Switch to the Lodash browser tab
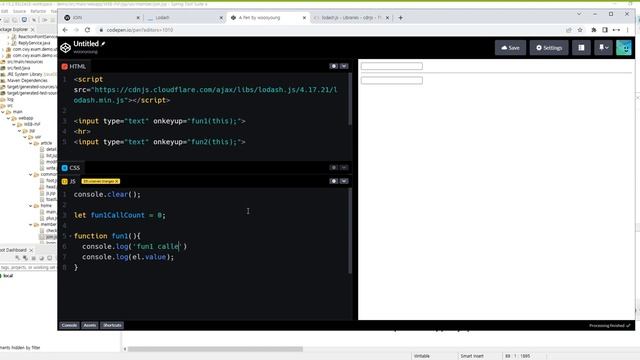Image resolution: width=640 pixels, height=360 pixels. [x=185, y=18]
